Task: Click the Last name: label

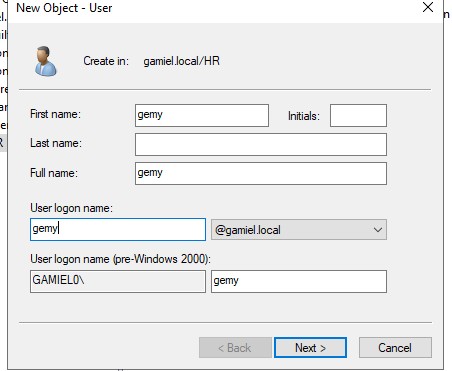Action: coord(56,143)
